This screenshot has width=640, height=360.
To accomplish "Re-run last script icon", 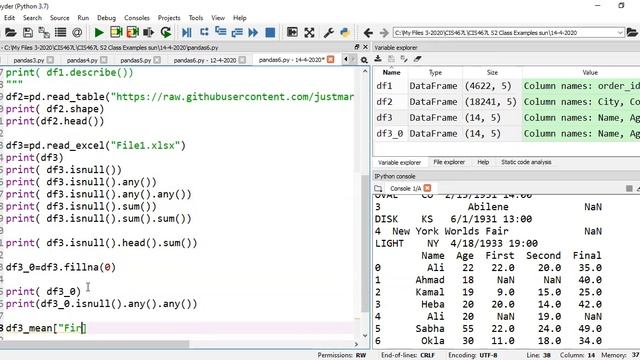I will point(165,32).
